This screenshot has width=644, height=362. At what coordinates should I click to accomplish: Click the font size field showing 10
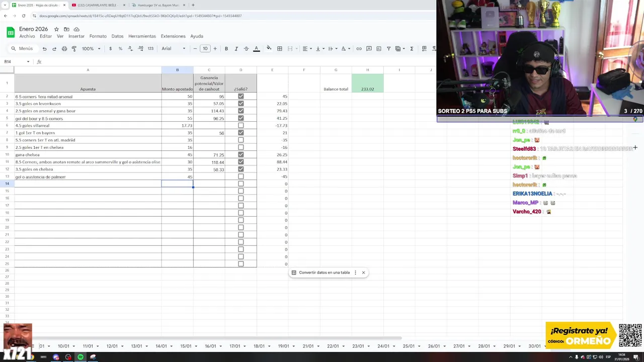[x=205, y=49]
